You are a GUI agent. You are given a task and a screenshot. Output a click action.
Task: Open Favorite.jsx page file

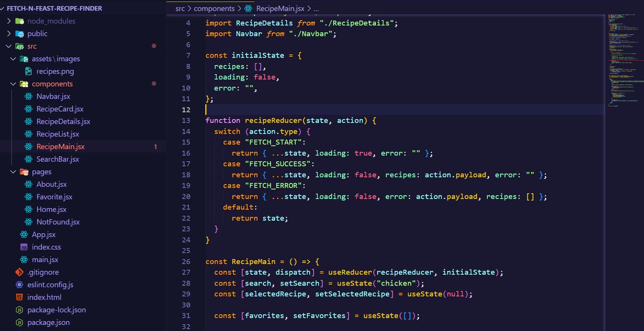[x=54, y=197]
